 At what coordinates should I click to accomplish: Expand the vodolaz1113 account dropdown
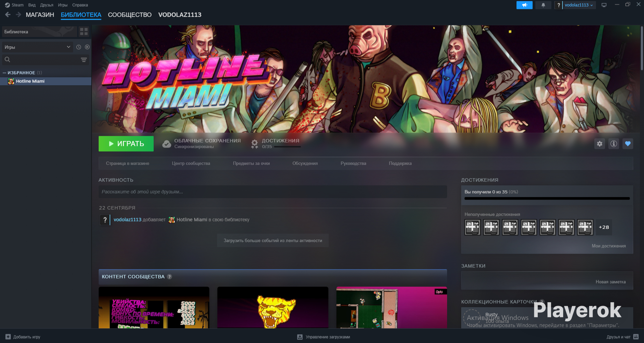click(x=579, y=5)
